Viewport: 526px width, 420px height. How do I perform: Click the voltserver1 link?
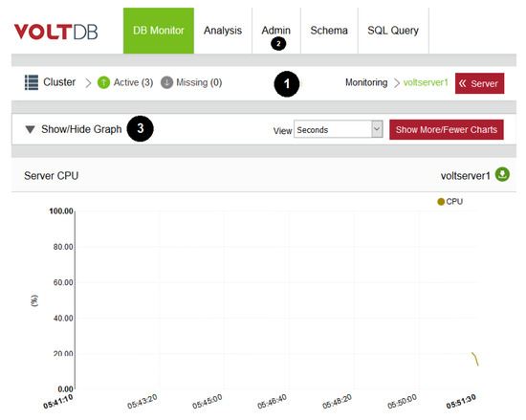tap(426, 82)
